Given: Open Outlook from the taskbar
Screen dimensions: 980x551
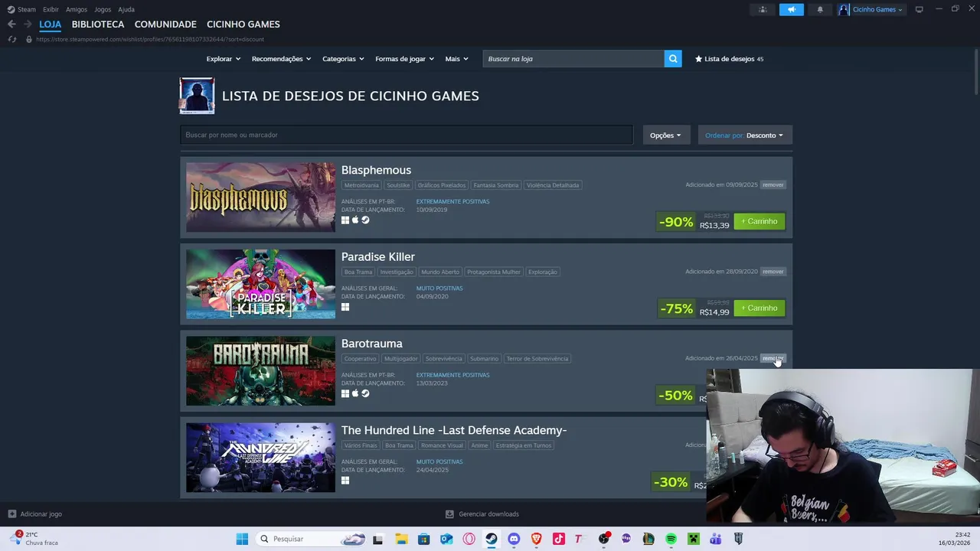Looking at the screenshot, I should (x=446, y=539).
